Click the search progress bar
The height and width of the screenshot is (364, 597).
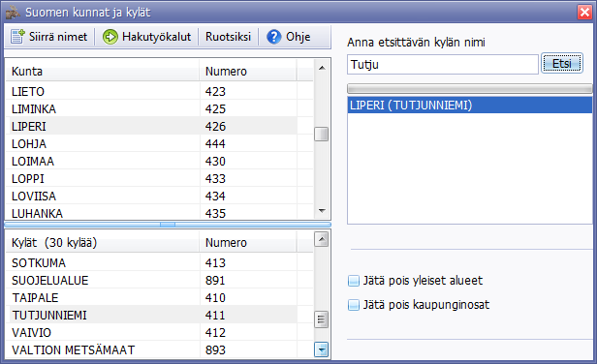(469, 89)
